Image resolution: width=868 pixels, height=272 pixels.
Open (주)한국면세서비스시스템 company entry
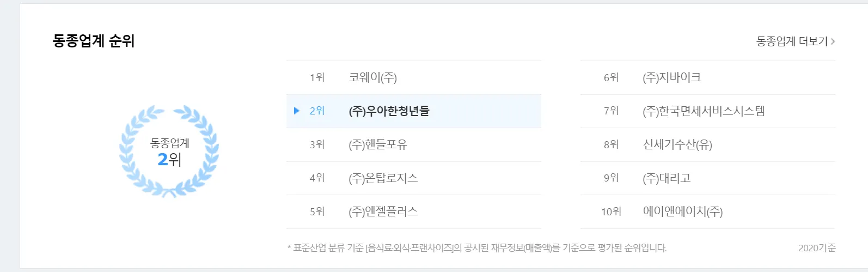point(704,111)
